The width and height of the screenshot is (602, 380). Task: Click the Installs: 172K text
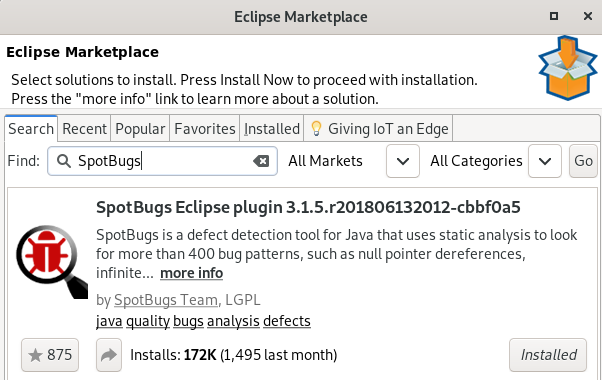tap(173, 355)
